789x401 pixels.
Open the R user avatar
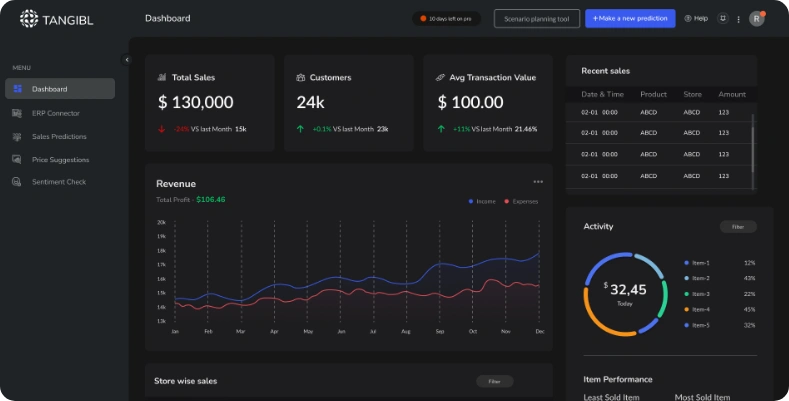[x=756, y=19]
